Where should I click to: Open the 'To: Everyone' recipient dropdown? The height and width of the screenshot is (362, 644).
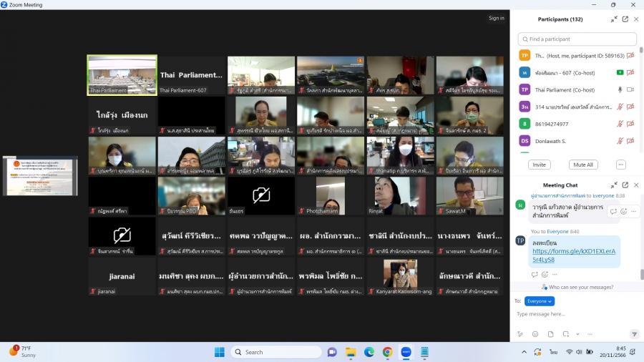[540, 301]
